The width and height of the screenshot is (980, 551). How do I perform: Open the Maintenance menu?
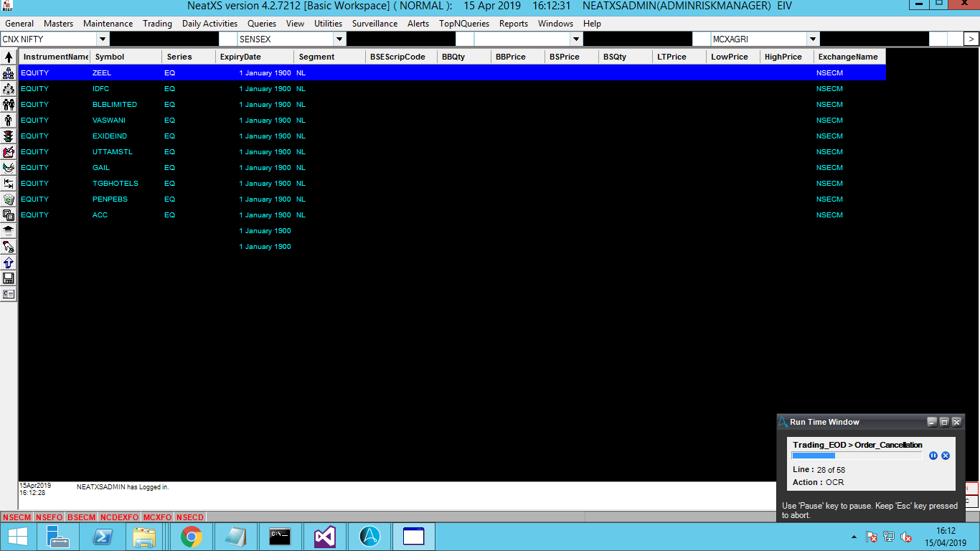point(108,24)
